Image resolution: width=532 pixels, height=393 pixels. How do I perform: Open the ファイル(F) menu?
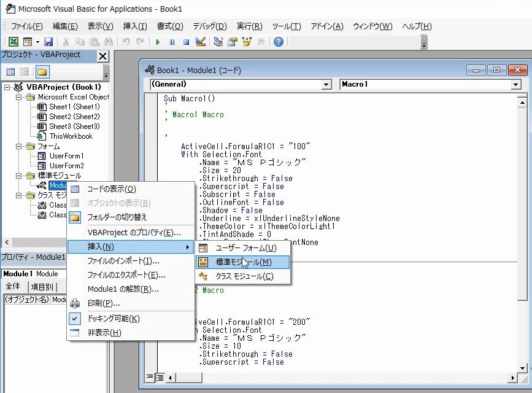(x=26, y=26)
